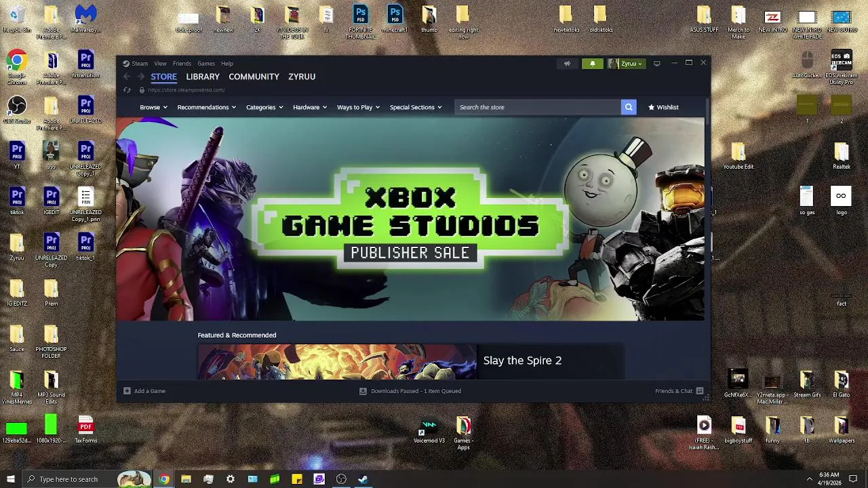Select the TaxForms PDF file
The width and height of the screenshot is (868, 488).
85,430
